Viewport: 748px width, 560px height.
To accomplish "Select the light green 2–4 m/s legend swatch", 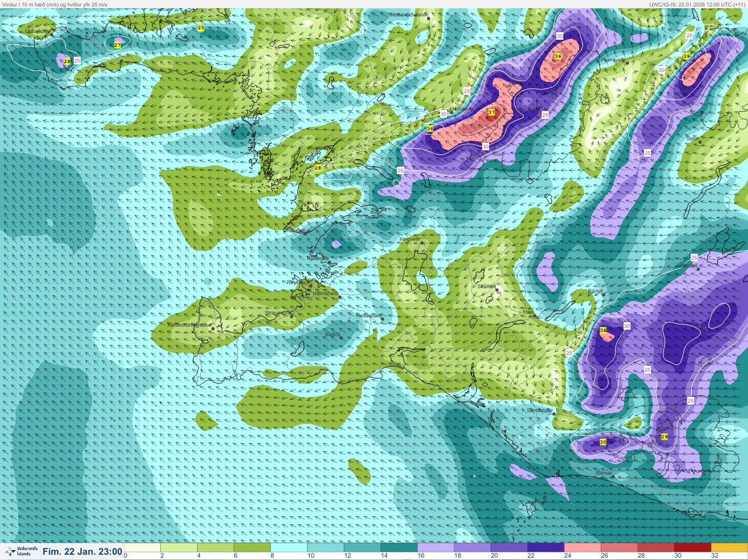I will (x=179, y=548).
